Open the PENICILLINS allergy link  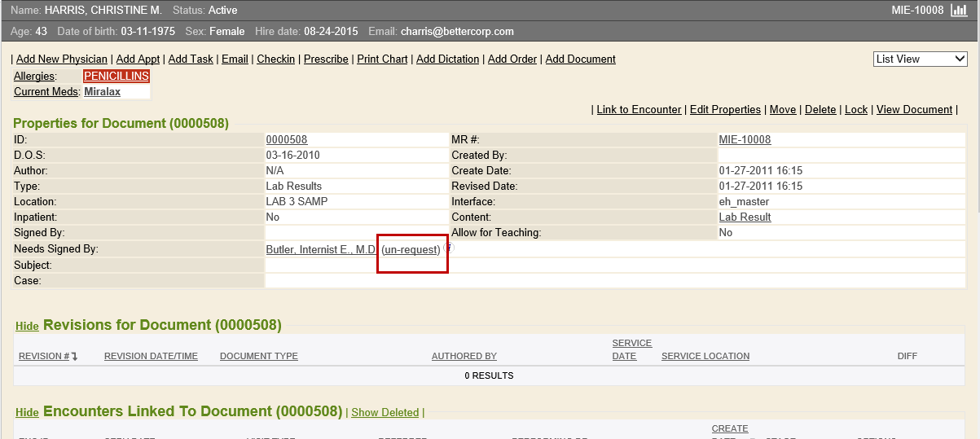pos(116,76)
